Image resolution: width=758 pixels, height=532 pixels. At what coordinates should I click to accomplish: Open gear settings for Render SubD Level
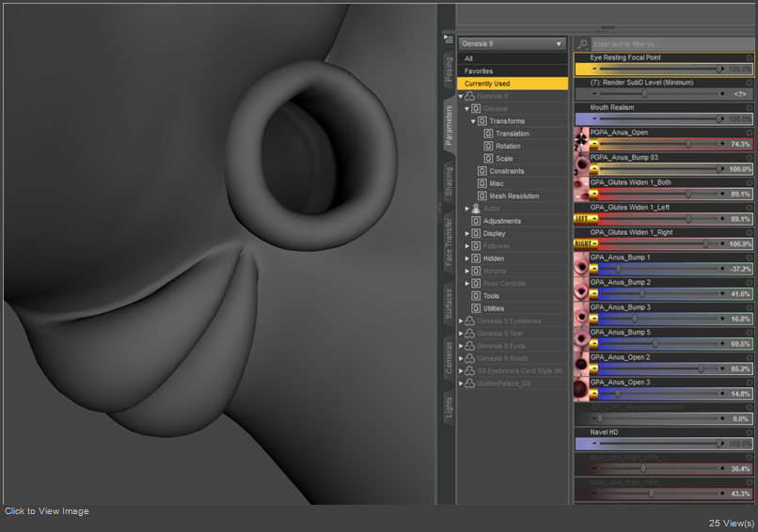tap(749, 83)
